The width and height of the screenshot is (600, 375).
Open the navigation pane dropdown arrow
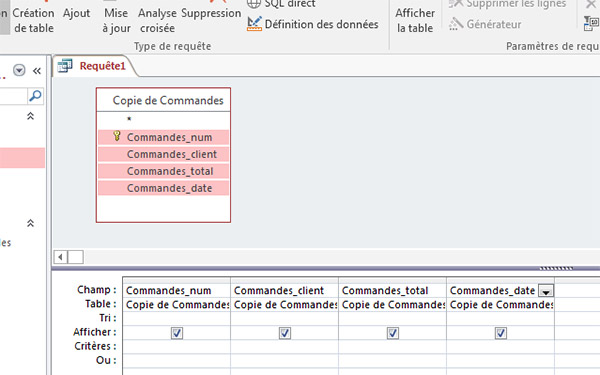point(19,70)
